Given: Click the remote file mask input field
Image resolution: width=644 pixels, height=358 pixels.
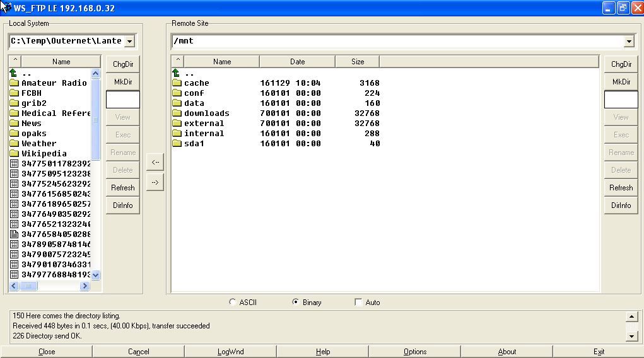Looking at the screenshot, I should click(x=621, y=100).
